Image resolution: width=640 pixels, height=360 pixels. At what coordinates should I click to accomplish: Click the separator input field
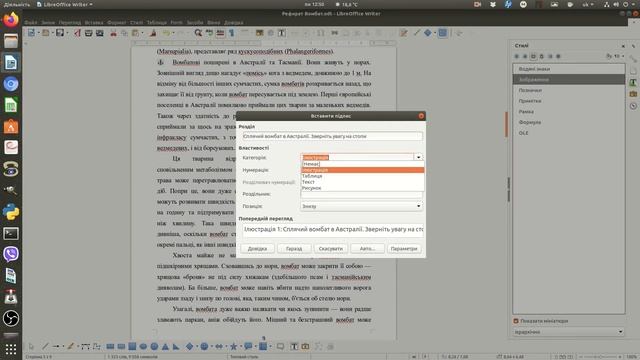click(361, 194)
